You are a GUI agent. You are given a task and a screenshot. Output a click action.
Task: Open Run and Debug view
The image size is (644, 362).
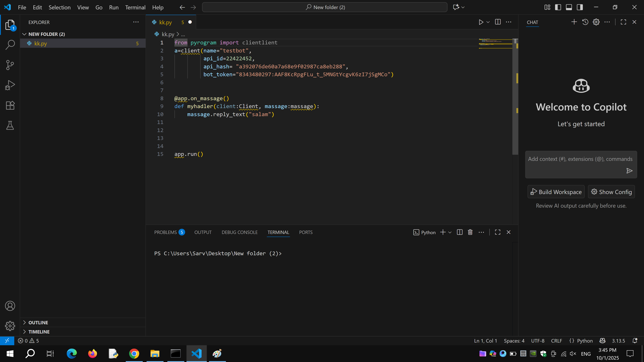click(10, 85)
